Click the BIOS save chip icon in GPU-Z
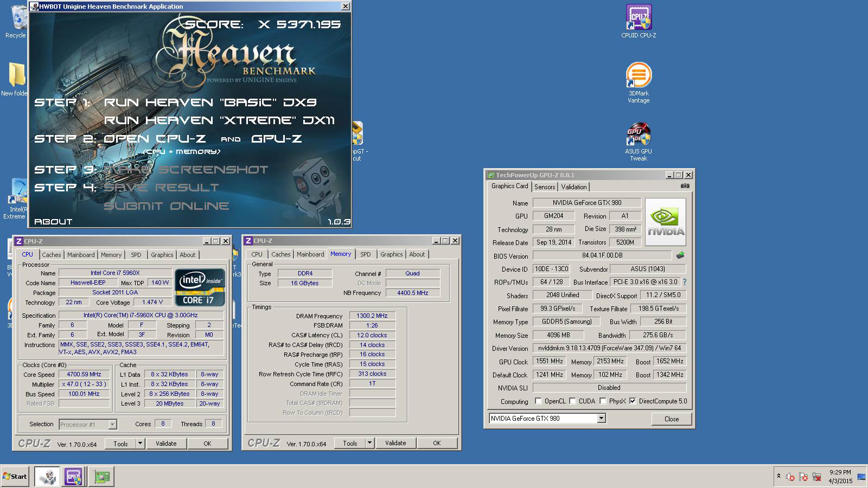The height and width of the screenshot is (488, 868). coord(680,255)
